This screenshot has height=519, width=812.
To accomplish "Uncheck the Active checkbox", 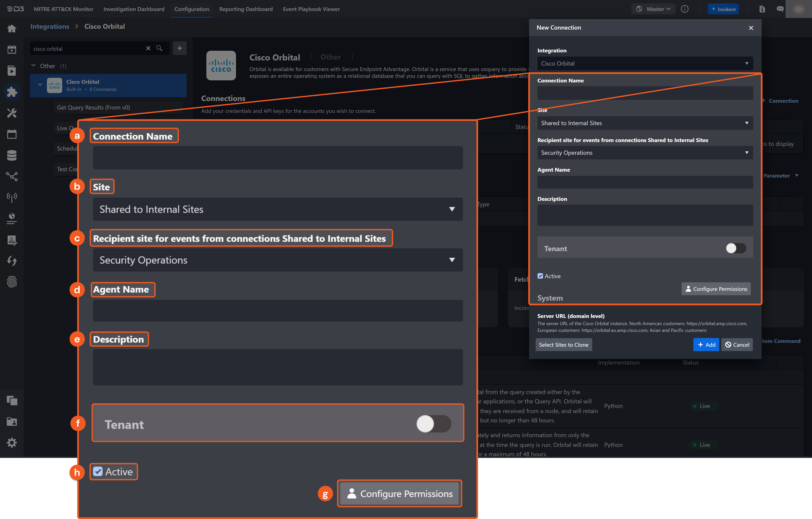I will tap(98, 471).
